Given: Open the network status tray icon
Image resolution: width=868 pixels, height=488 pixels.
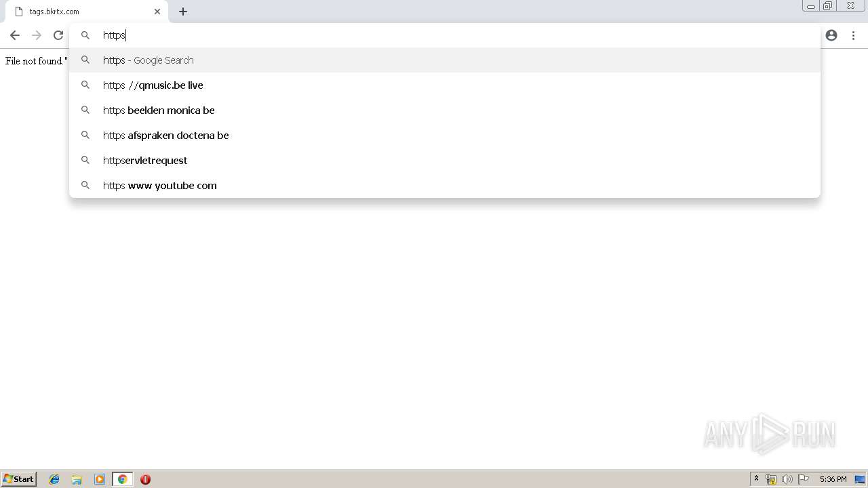Looking at the screenshot, I should point(771,479).
